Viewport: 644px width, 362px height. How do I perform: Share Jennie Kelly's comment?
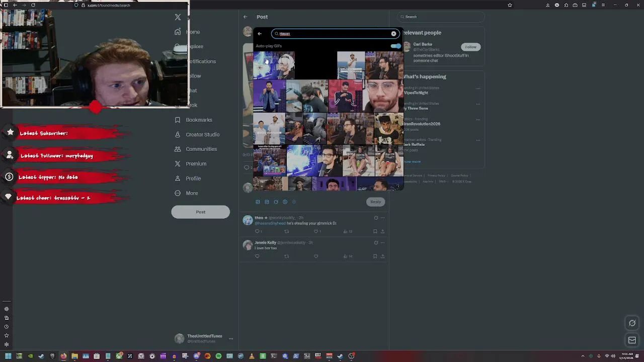382,256
